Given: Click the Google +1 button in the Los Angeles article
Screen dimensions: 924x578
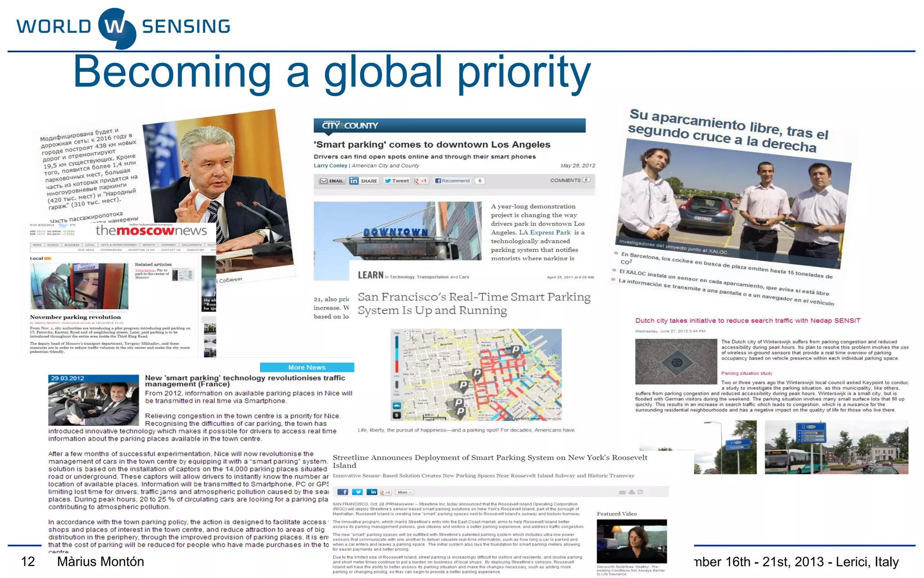Looking at the screenshot, I should pos(420,181).
